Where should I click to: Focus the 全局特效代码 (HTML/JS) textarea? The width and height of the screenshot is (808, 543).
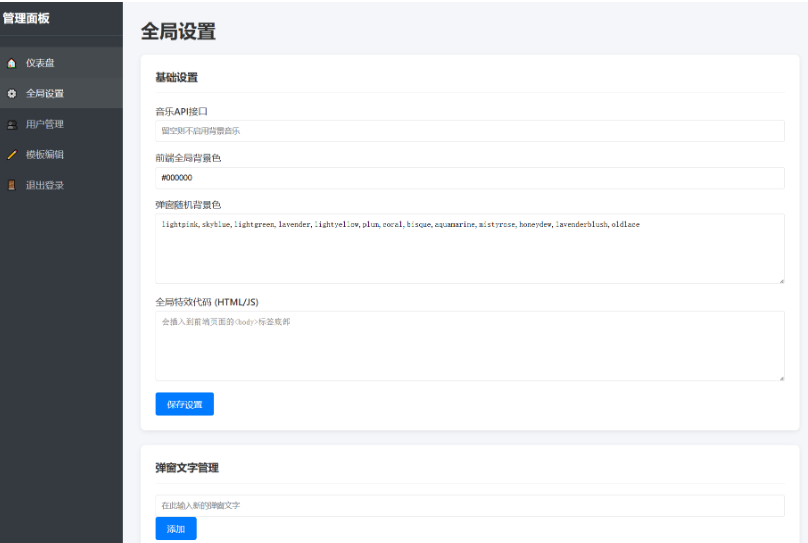point(470,346)
